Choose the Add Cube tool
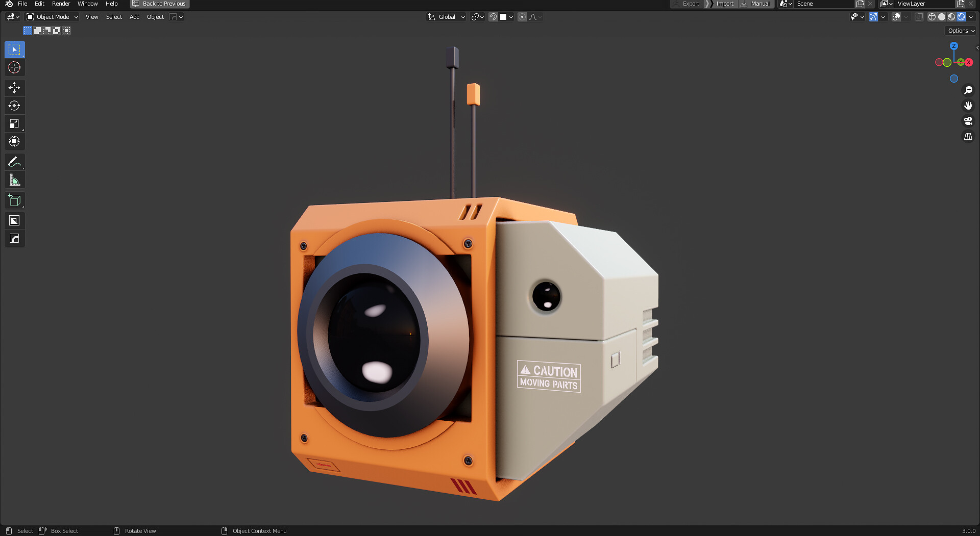The image size is (980, 536). (x=14, y=200)
